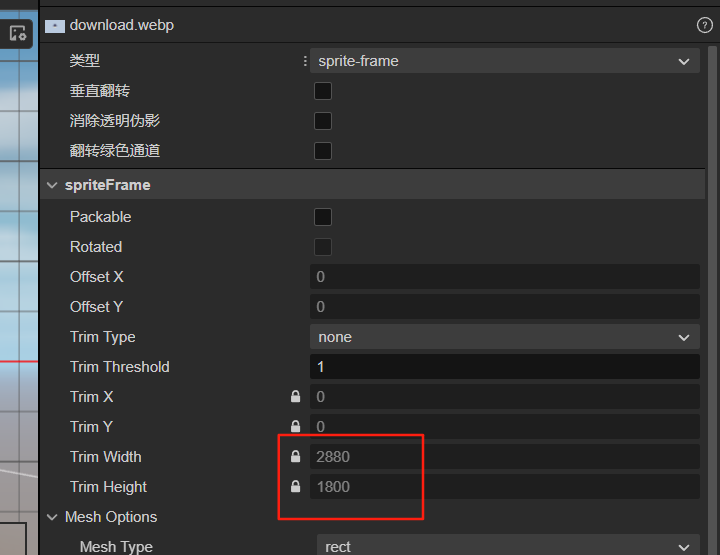720x555 pixels.
Task: Click the 消除透明伪影 label
Action: pos(115,121)
